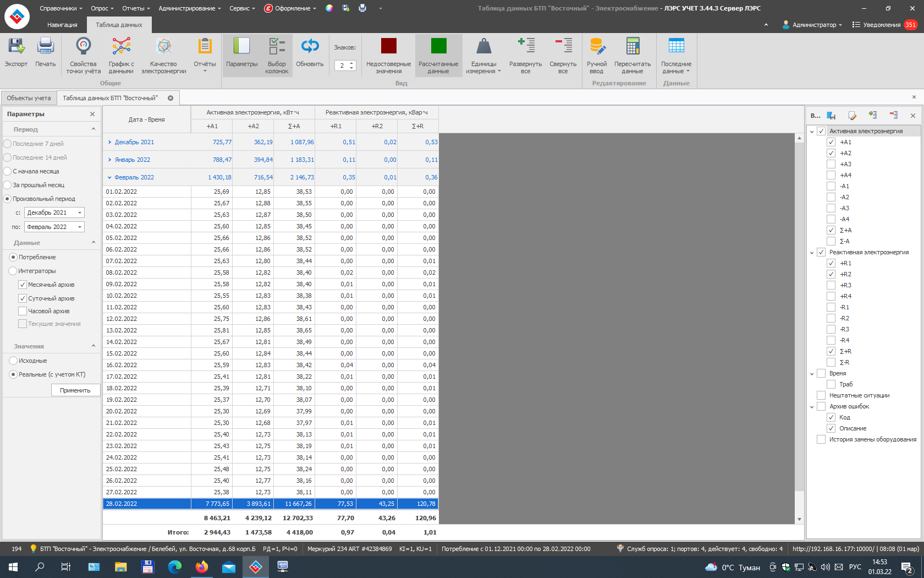
Task: Click Развернуть все expand icon
Action: 526,45
